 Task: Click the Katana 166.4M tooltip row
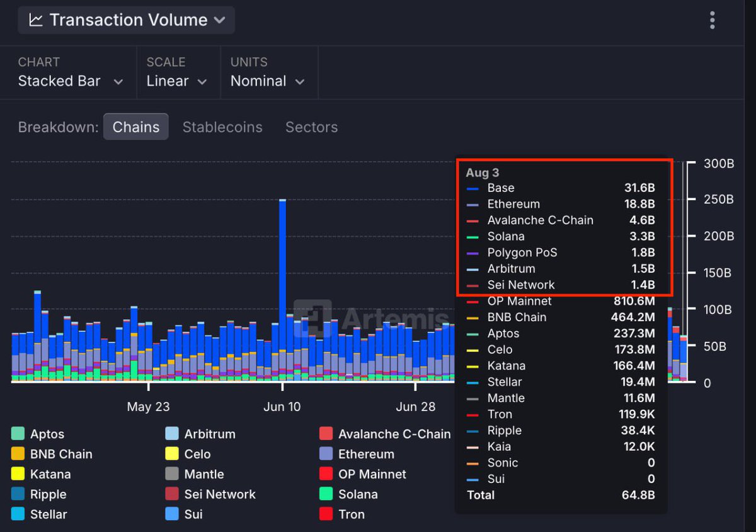pyautogui.click(x=561, y=366)
